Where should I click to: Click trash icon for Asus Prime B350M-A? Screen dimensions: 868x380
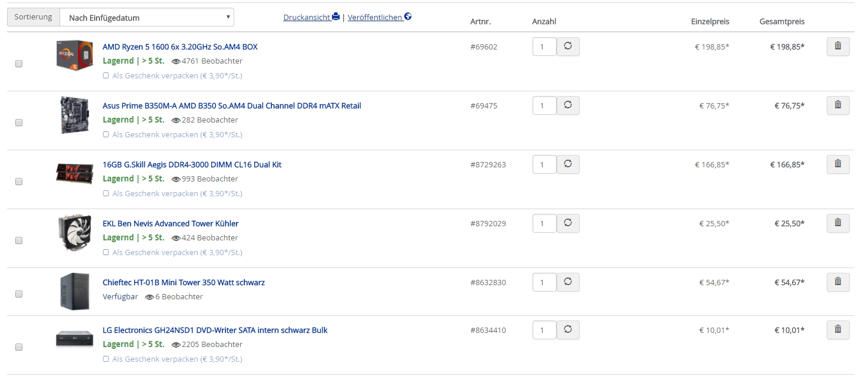[x=837, y=105]
